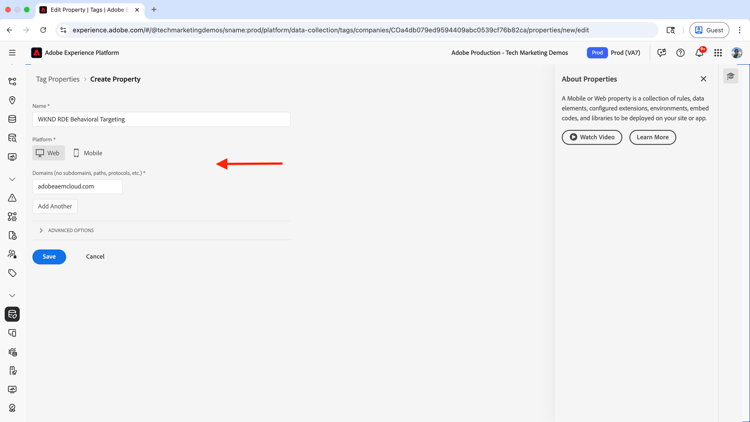Open the browser three-dot menu
Viewport: 750px width, 422px height.
tap(739, 30)
